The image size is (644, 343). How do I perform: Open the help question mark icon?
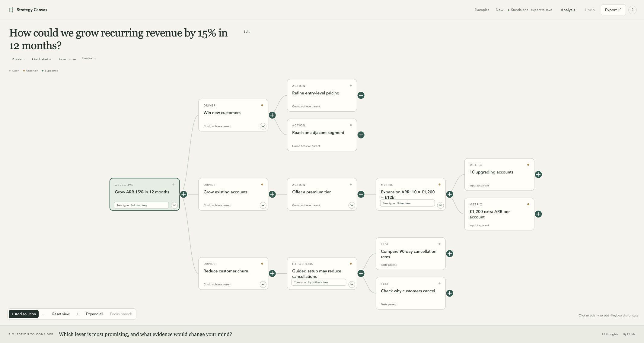633,10
